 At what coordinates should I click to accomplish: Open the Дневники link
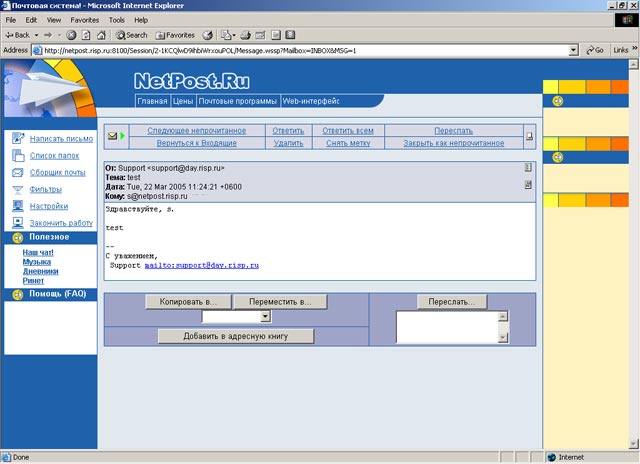(40, 271)
